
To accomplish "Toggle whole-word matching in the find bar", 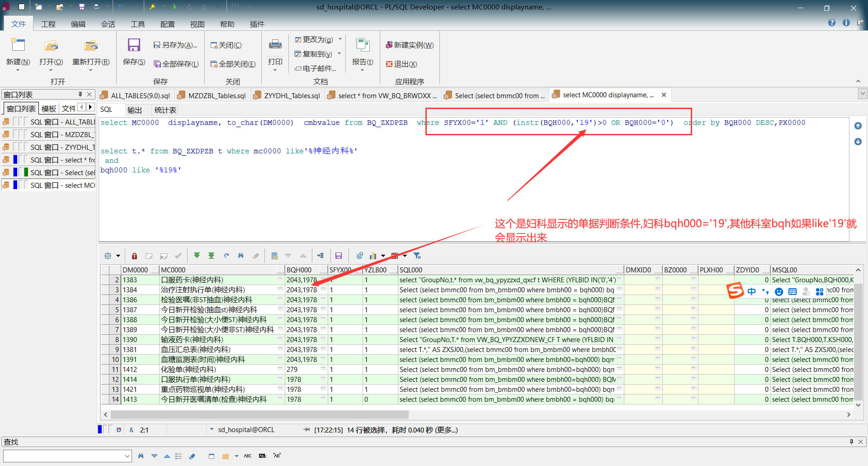I will tap(263, 456).
